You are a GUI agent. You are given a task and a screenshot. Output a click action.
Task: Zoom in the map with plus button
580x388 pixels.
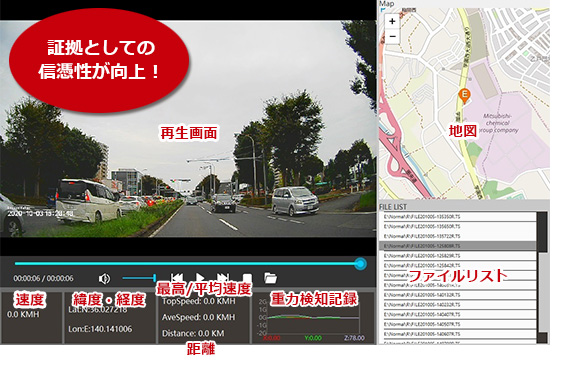(392, 21)
